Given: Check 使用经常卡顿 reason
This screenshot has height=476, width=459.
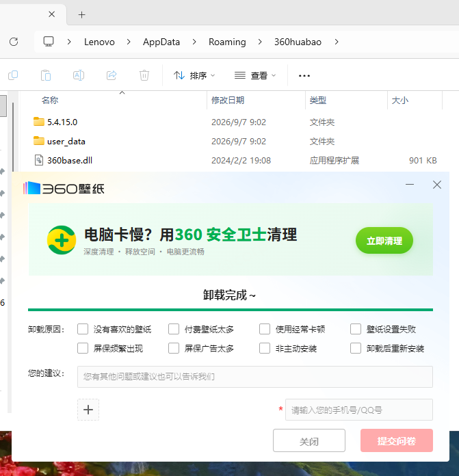Looking at the screenshot, I should [265, 329].
